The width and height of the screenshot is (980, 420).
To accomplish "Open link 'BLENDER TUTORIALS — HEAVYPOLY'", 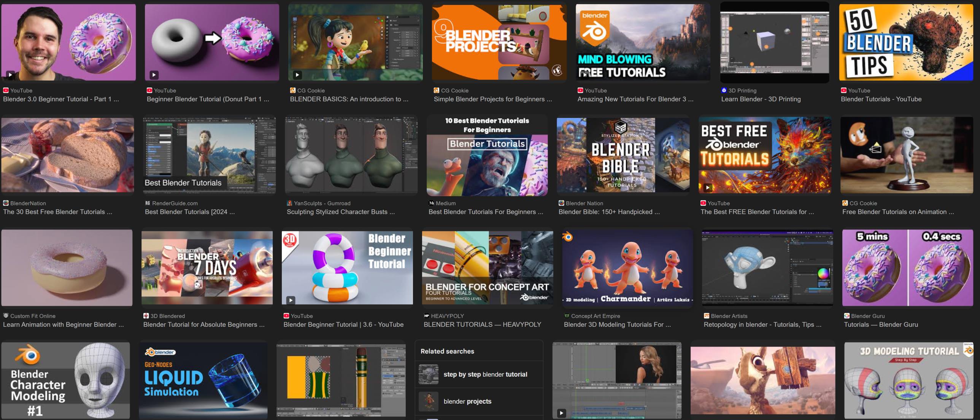I will (x=482, y=325).
